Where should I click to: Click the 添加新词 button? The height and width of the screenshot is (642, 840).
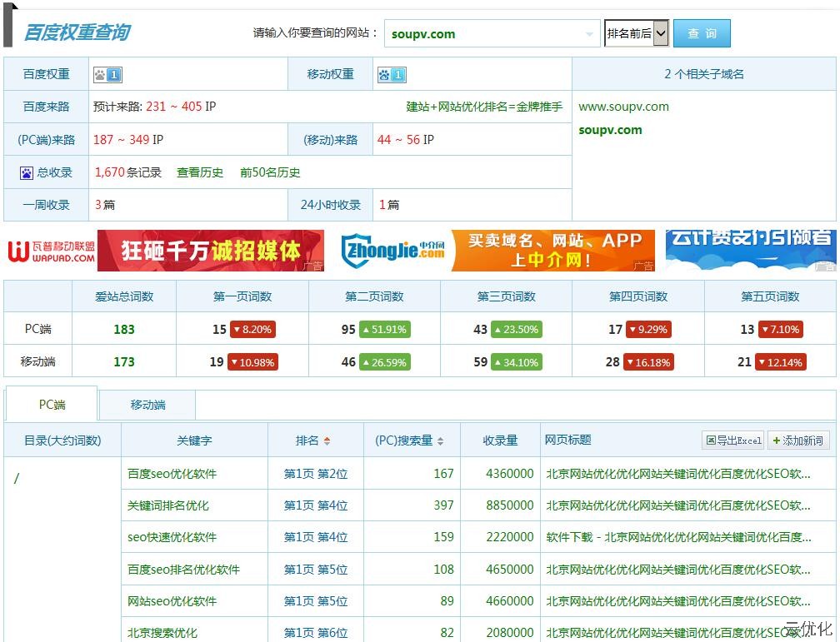[798, 440]
